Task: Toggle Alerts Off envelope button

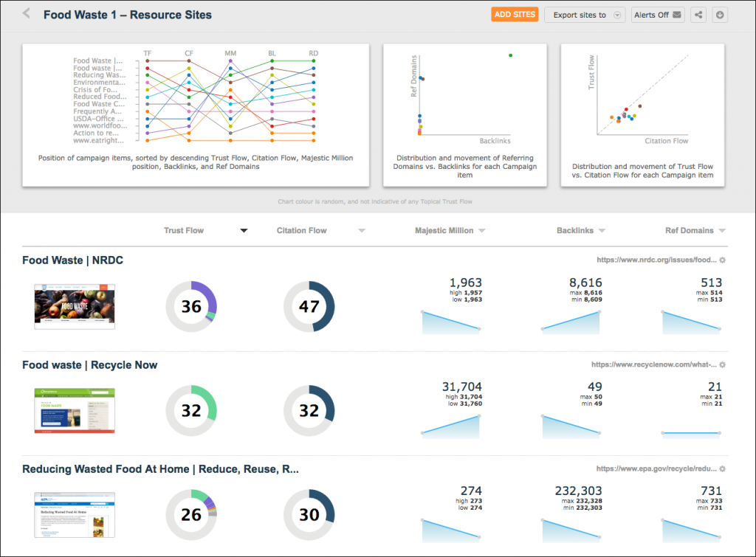Action: click(658, 15)
